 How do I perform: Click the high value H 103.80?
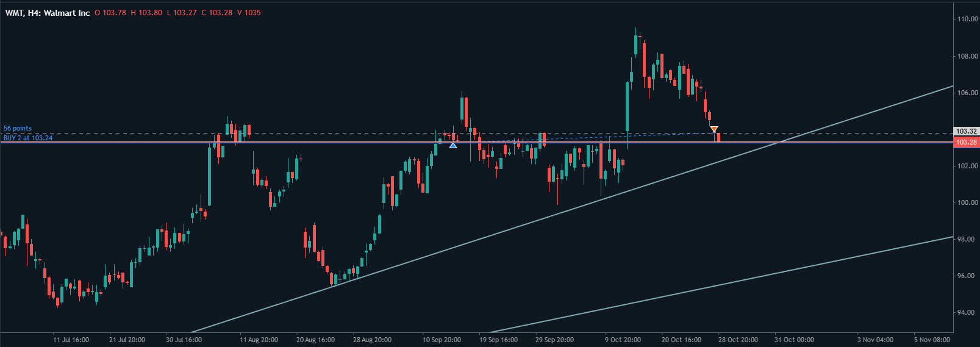[x=146, y=13]
